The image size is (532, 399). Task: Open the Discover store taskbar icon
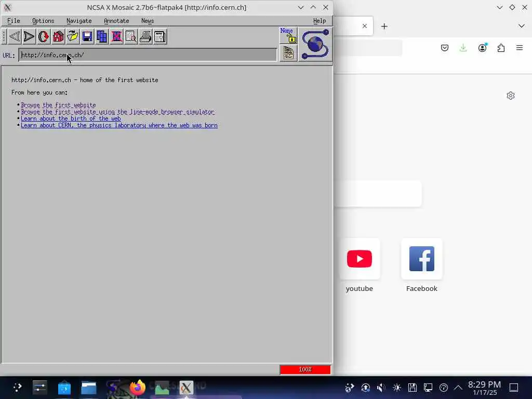coord(64,388)
